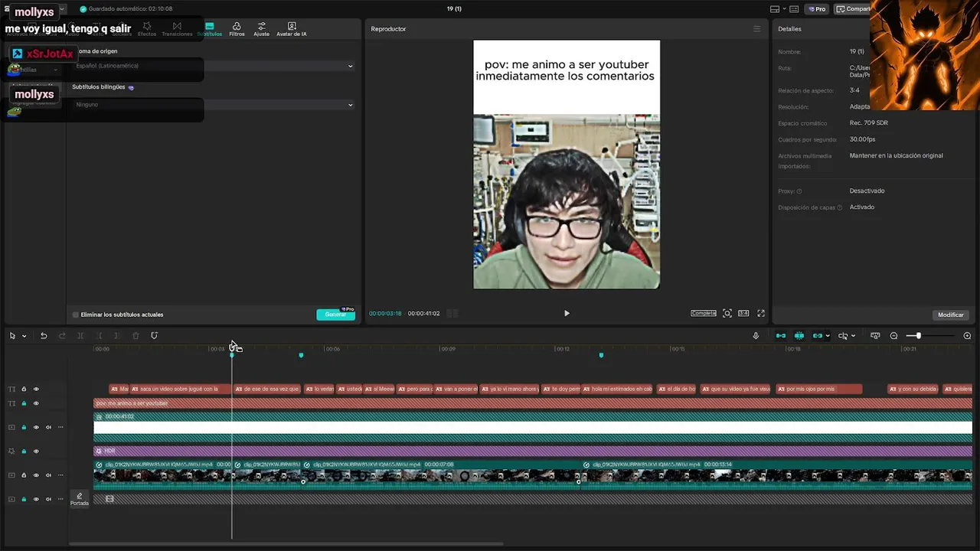Open the Avatar de IA tab

[292, 29]
